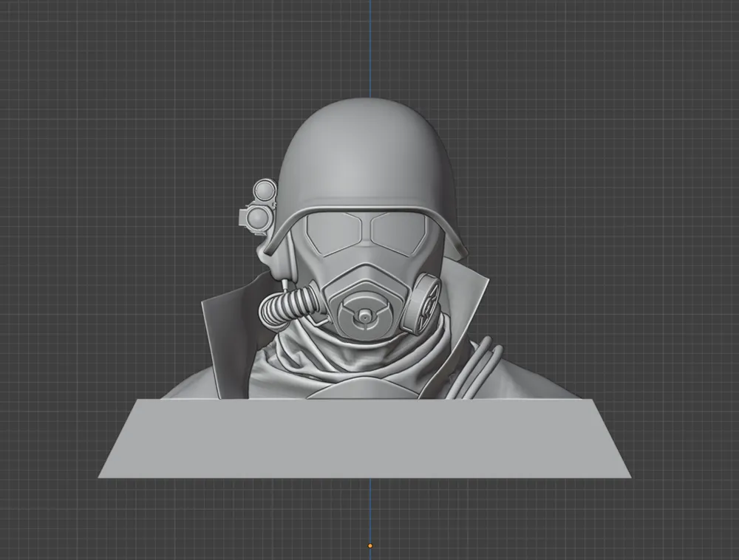Select the rectangular display base

(362, 436)
